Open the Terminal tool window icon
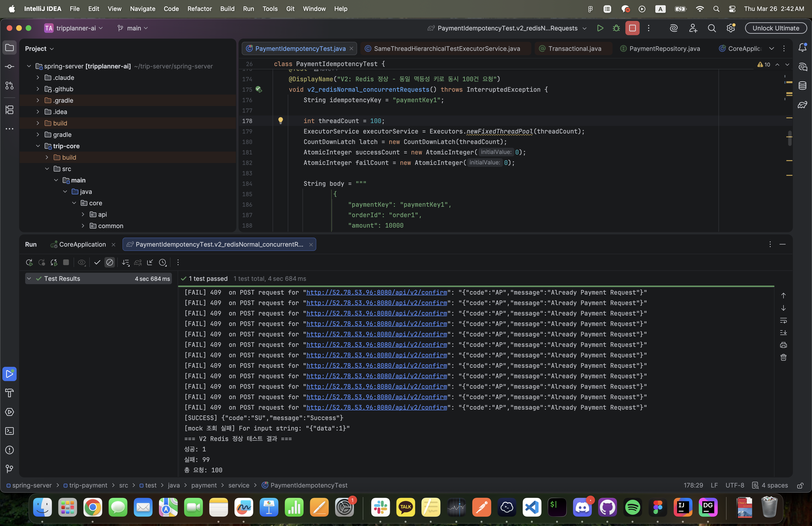 pyautogui.click(x=9, y=431)
